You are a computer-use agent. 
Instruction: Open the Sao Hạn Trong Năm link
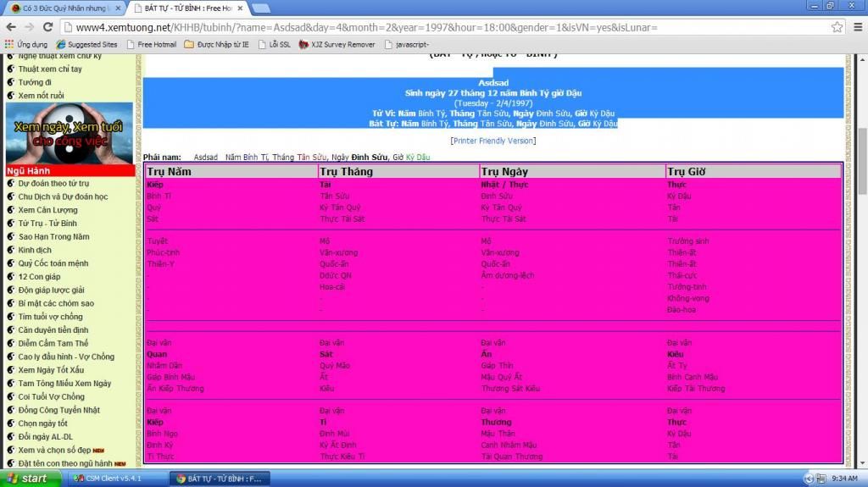[x=53, y=236]
